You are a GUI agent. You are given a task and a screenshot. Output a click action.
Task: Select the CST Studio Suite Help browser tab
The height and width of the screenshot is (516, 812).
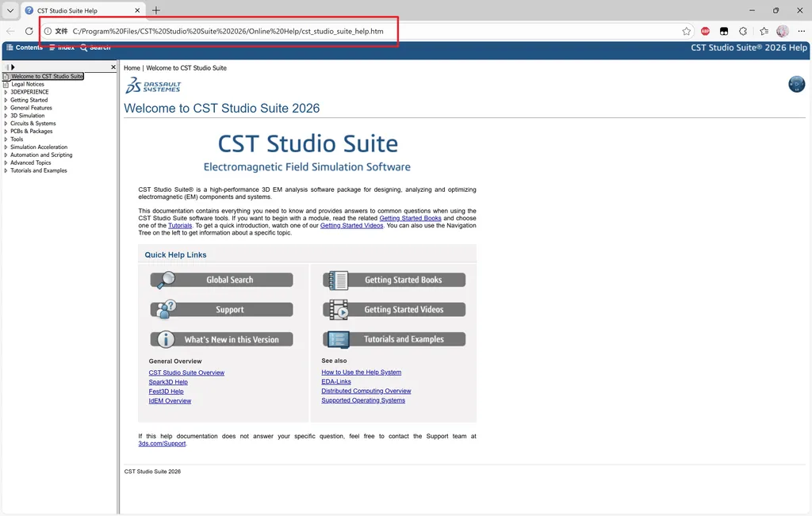click(82, 10)
